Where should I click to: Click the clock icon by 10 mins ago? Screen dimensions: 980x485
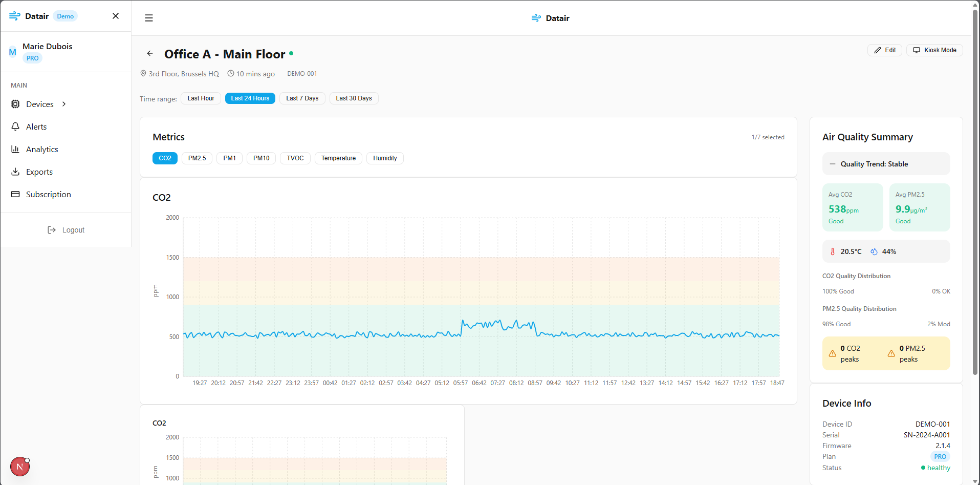pos(231,73)
